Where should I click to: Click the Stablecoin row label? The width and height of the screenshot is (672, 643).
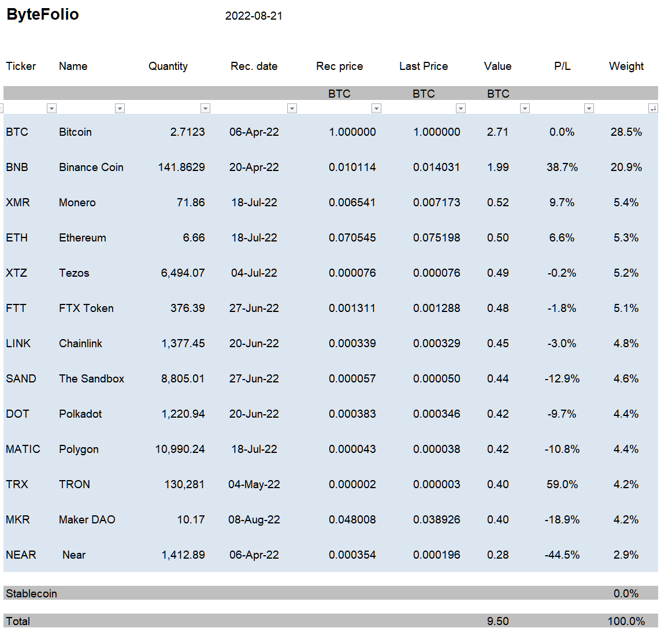click(31, 593)
